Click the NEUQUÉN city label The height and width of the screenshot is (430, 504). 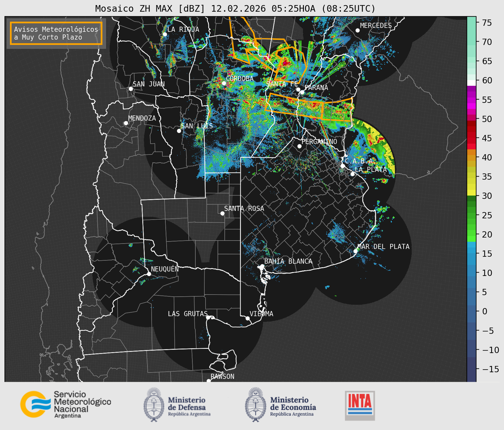tap(165, 269)
